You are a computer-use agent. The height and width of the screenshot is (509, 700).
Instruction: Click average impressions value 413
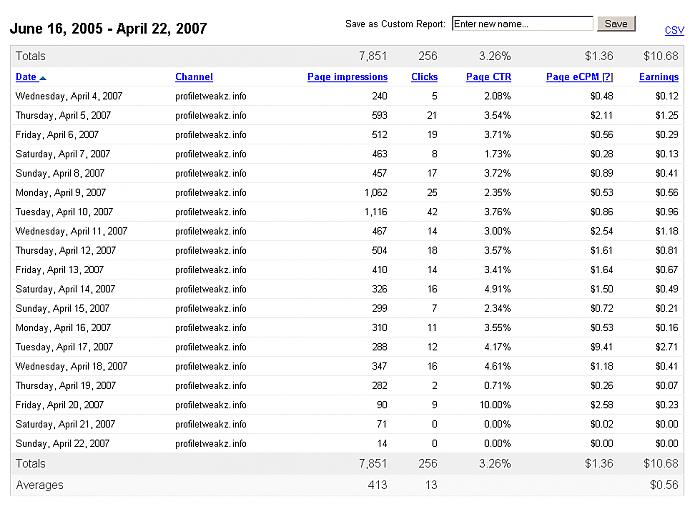[x=378, y=485]
